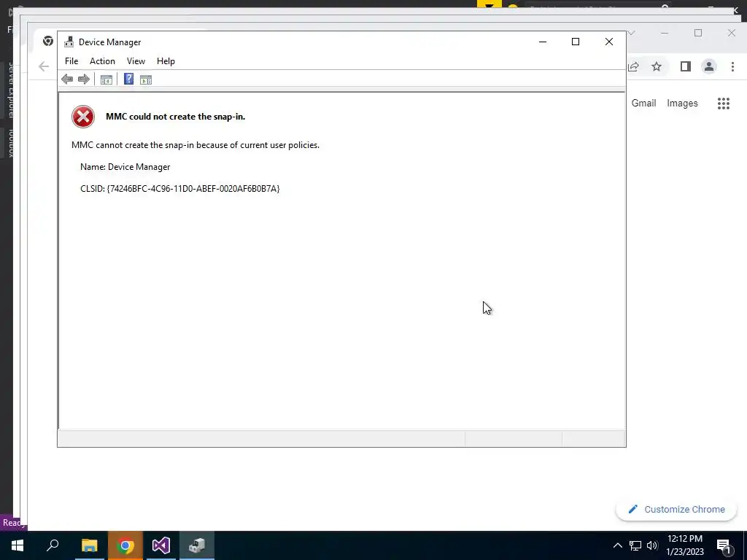Expand Chrome's tab search chevron
This screenshot has width=747, height=560.
tap(632, 33)
